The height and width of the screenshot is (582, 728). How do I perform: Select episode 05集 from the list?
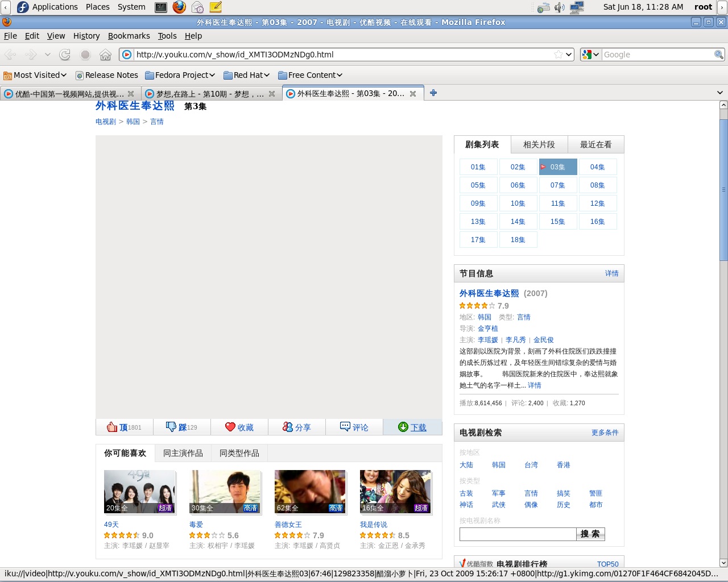click(x=478, y=185)
